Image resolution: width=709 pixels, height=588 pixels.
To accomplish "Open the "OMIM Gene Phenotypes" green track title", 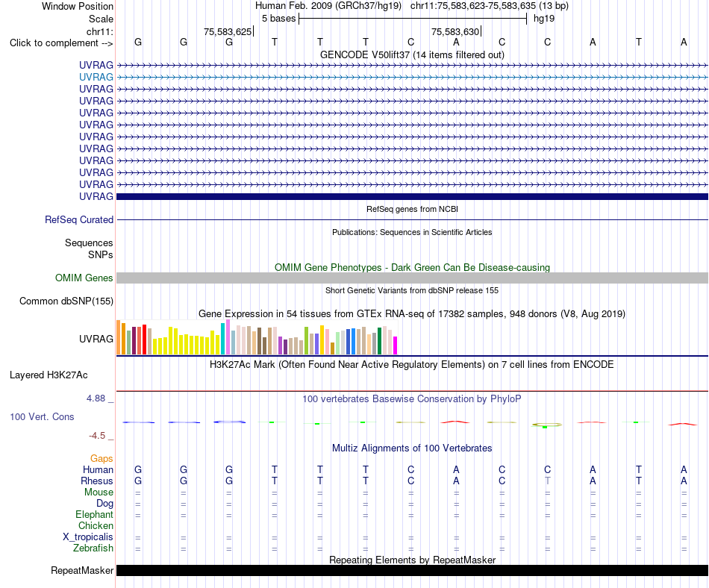I will pos(412,268).
